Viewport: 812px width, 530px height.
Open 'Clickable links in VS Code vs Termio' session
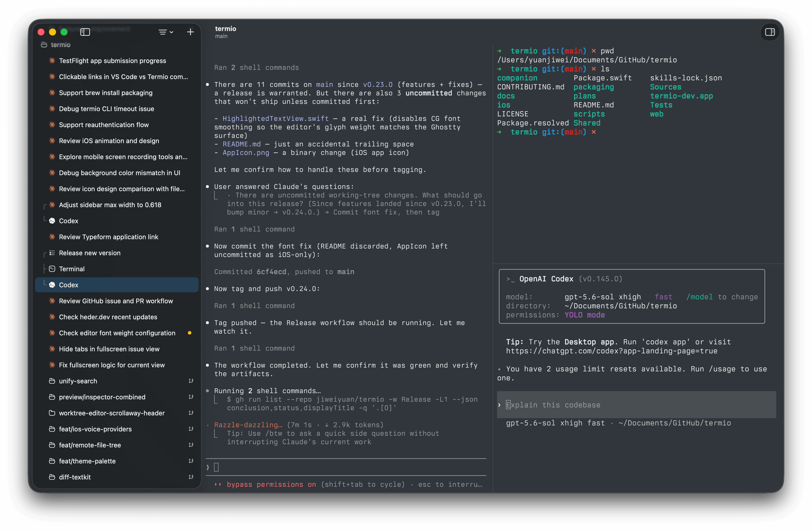(117, 77)
